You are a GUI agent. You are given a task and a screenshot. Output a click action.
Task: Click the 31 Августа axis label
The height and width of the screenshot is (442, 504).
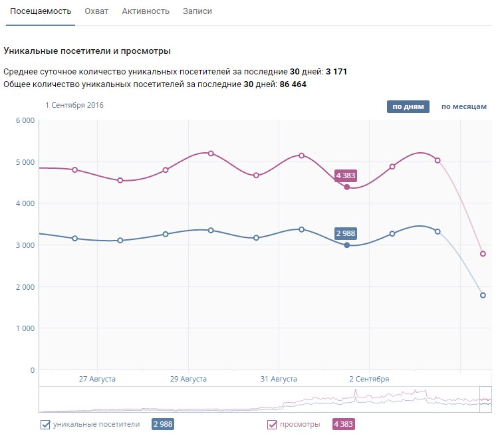tap(279, 379)
